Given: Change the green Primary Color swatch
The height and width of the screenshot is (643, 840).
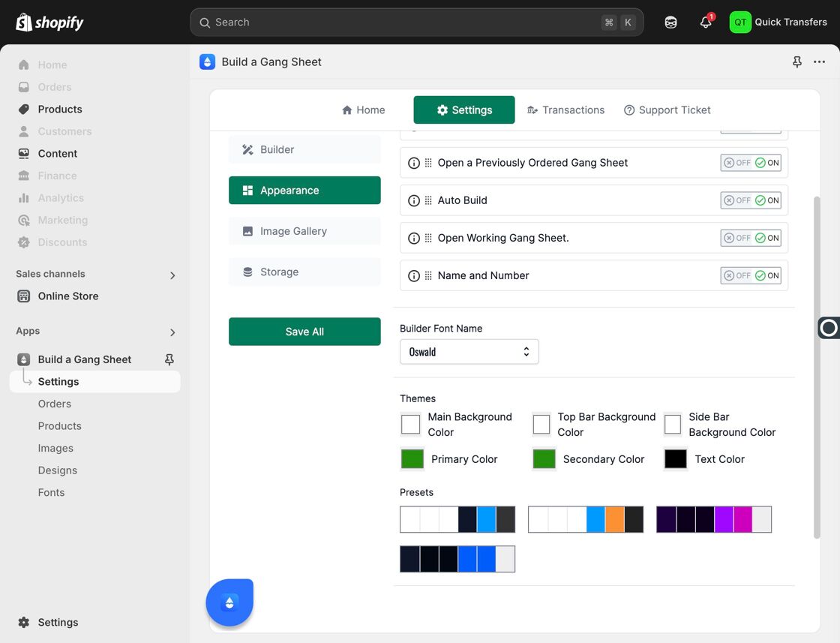Looking at the screenshot, I should pos(412,459).
